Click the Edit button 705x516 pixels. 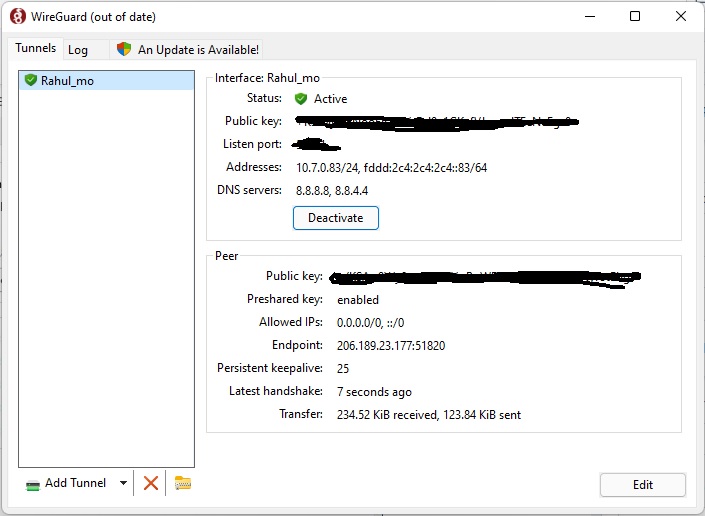click(643, 485)
